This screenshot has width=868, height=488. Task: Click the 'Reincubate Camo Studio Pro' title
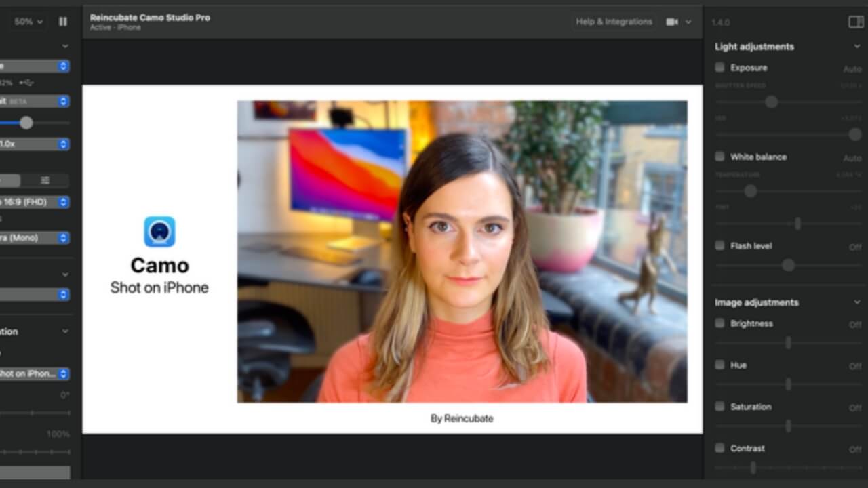click(150, 18)
